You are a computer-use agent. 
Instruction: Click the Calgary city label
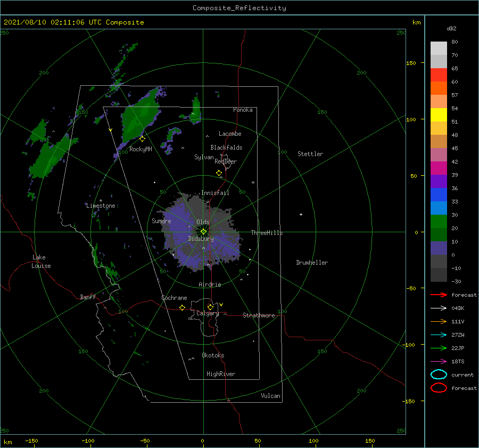pos(208,313)
